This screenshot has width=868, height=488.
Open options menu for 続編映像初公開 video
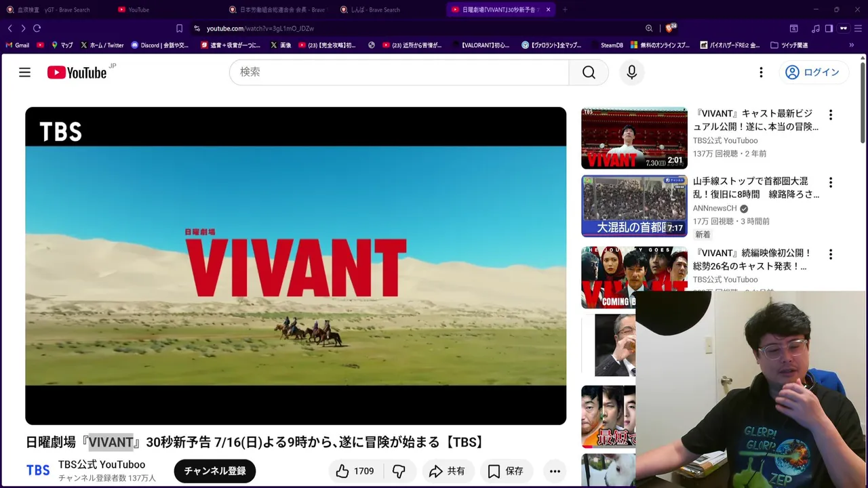(830, 254)
